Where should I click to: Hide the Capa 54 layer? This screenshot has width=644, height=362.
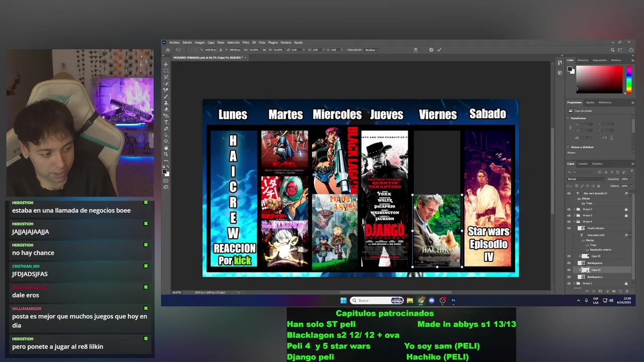pyautogui.click(x=569, y=270)
